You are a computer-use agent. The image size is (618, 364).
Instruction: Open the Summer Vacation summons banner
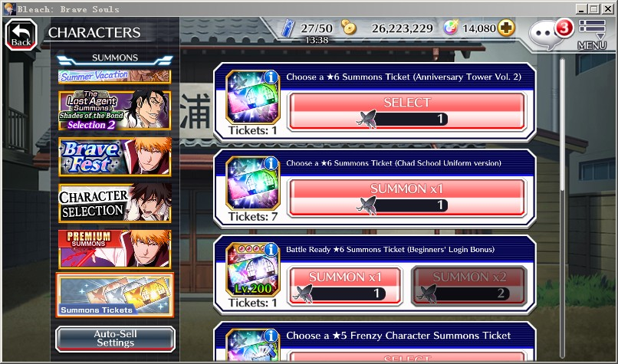(115, 77)
